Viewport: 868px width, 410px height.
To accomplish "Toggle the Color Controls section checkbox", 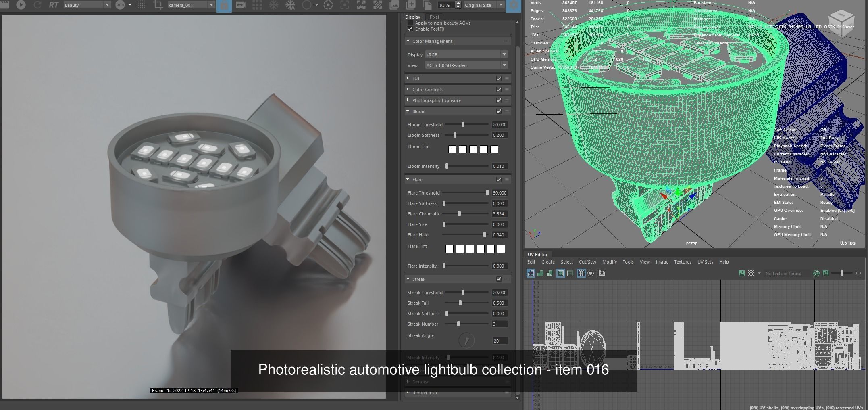I will pyautogui.click(x=499, y=90).
